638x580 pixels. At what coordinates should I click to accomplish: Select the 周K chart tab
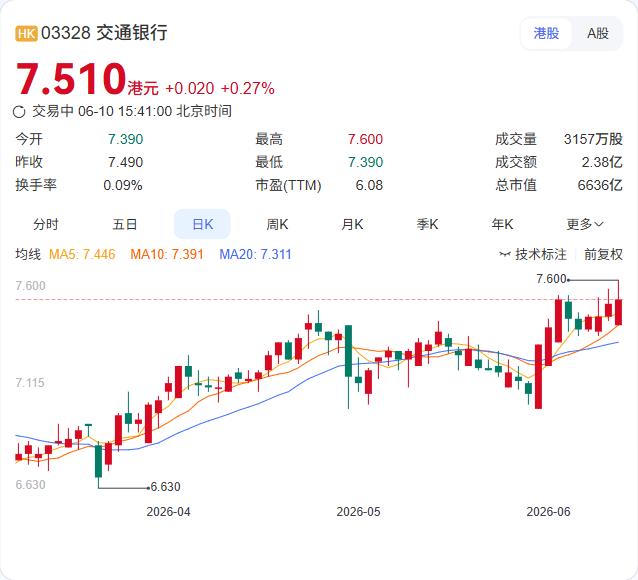[277, 224]
